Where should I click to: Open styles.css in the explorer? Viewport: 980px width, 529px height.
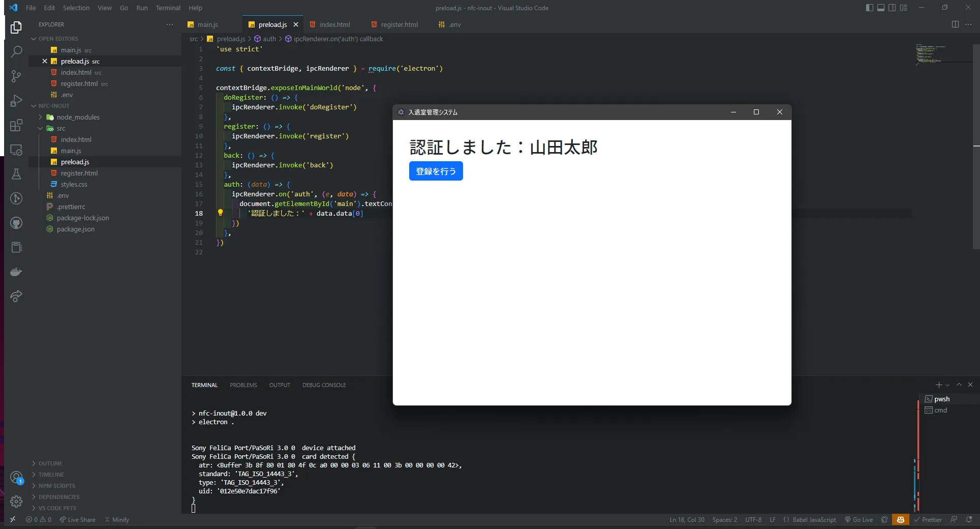pos(74,184)
